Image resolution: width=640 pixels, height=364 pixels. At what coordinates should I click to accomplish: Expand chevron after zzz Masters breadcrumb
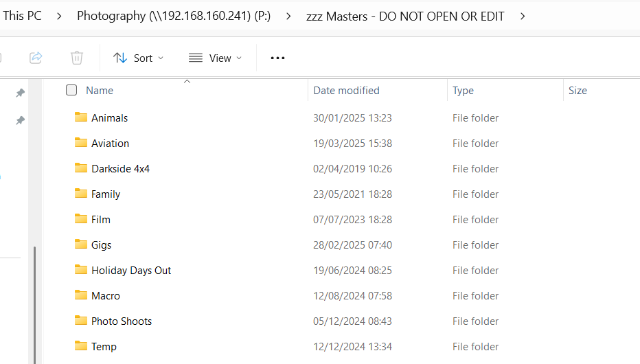click(523, 16)
